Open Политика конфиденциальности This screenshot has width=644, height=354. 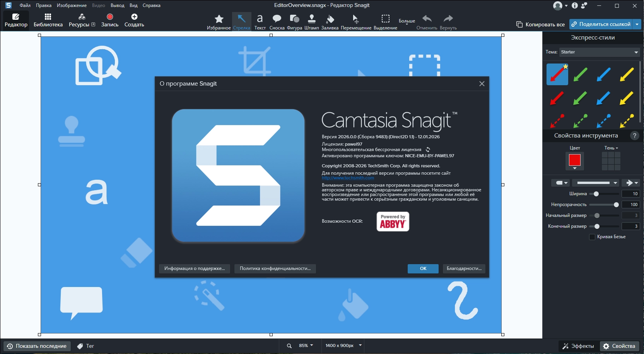pos(275,269)
